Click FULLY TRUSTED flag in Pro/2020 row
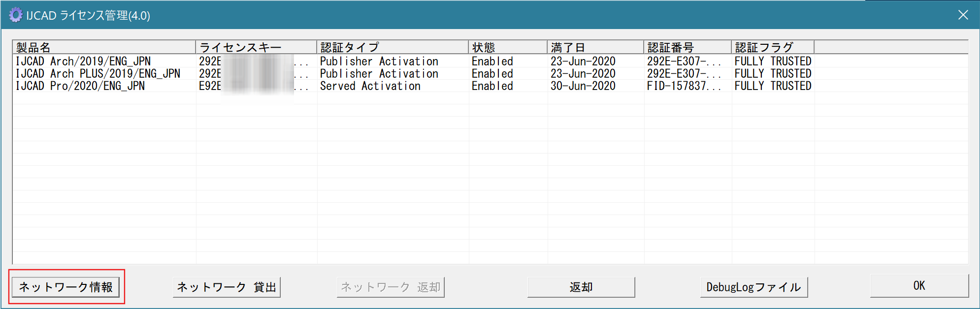This screenshot has height=309, width=980. tap(773, 86)
